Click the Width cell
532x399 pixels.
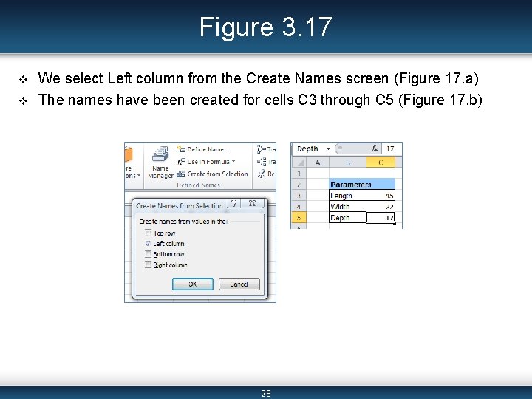click(348, 206)
